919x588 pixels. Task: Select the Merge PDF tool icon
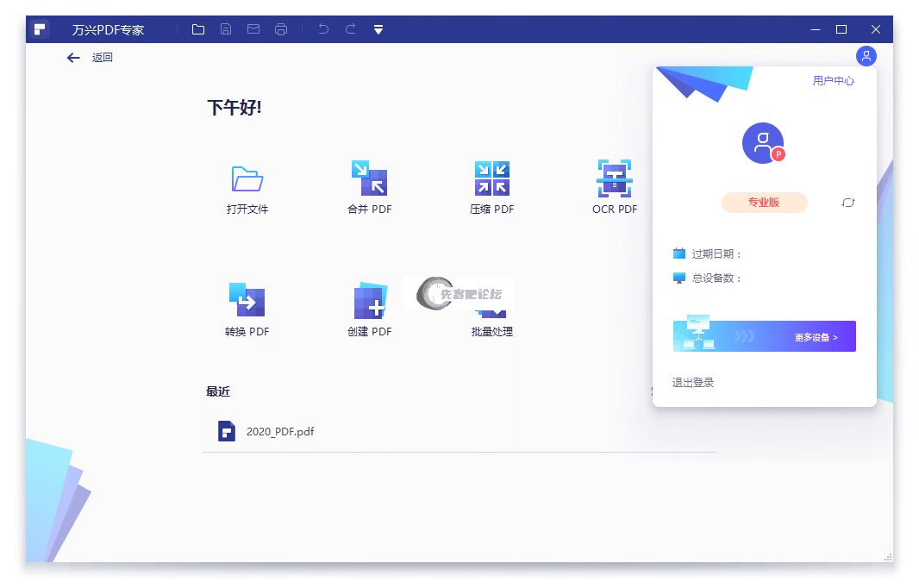point(369,178)
